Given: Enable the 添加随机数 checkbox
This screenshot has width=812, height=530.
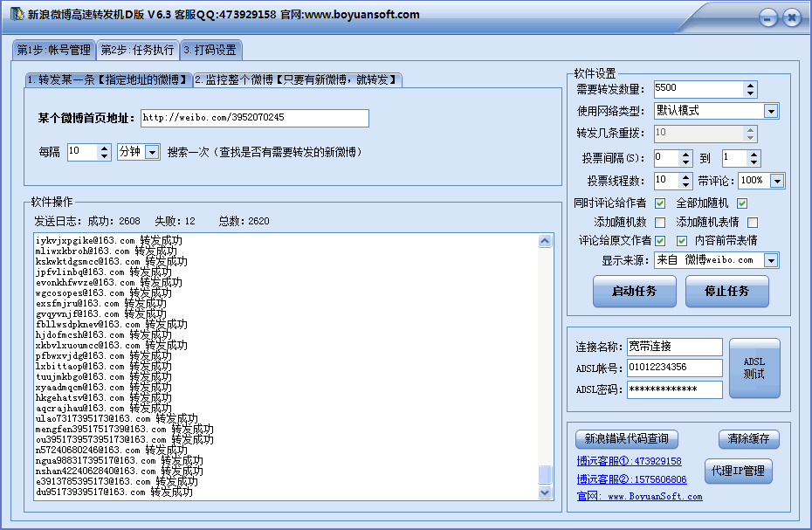Looking at the screenshot, I should (x=660, y=223).
